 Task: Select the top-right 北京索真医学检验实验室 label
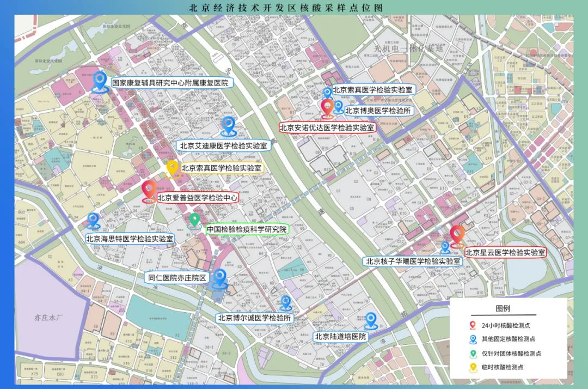coord(373,90)
